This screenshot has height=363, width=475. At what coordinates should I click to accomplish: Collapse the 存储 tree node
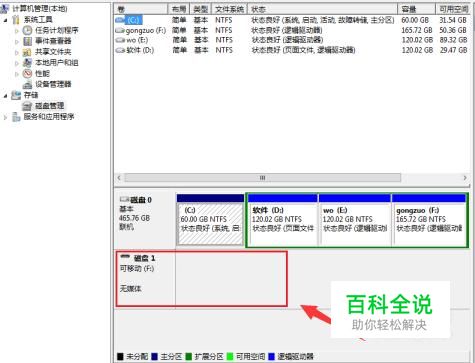[6, 96]
